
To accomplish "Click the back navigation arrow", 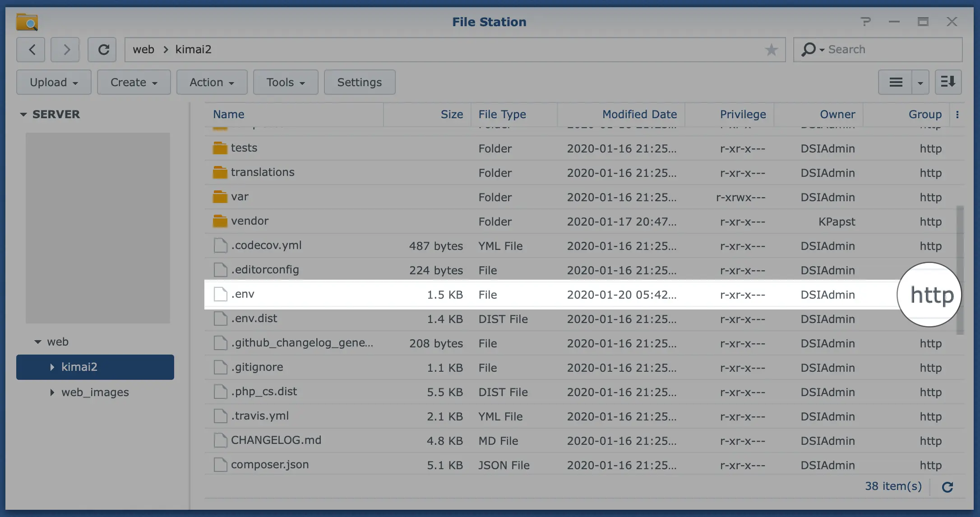I will (31, 50).
